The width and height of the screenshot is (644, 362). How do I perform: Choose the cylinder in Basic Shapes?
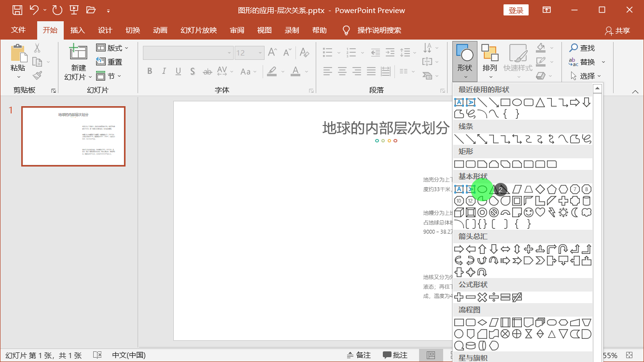click(587, 201)
